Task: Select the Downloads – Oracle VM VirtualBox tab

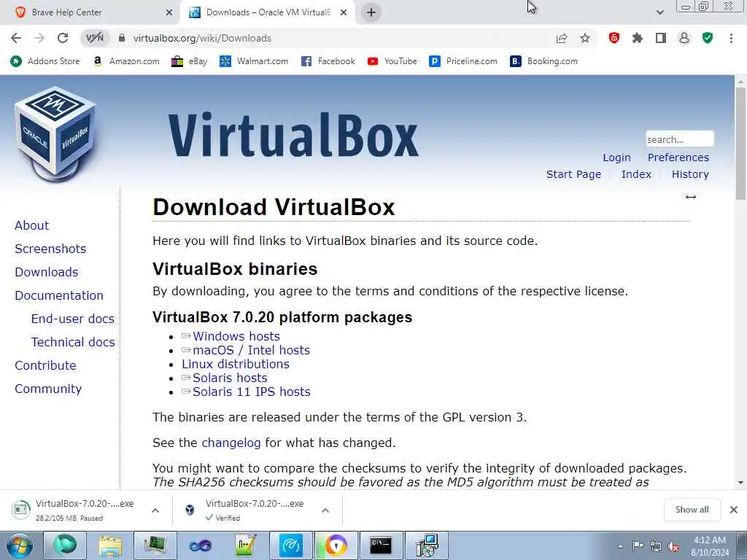Action: click(267, 12)
